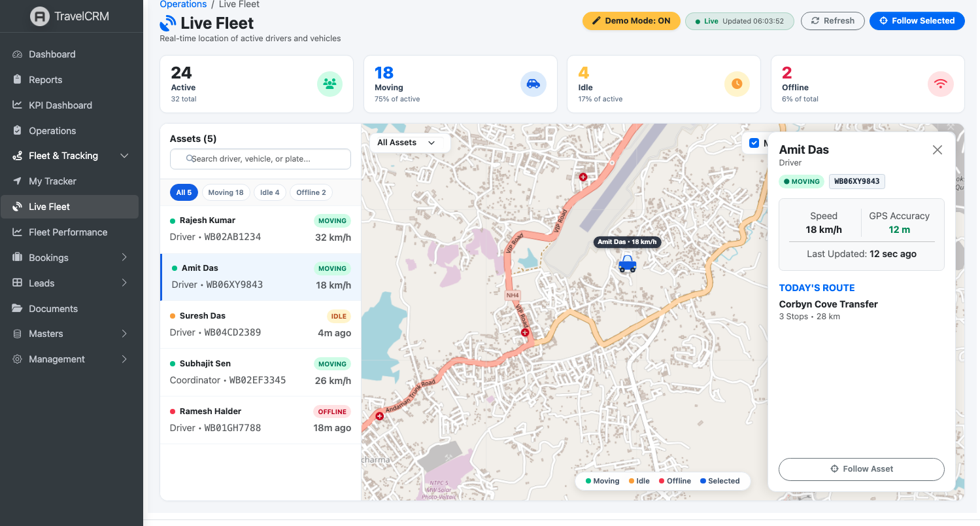Close the Amit Das details panel

[938, 150]
